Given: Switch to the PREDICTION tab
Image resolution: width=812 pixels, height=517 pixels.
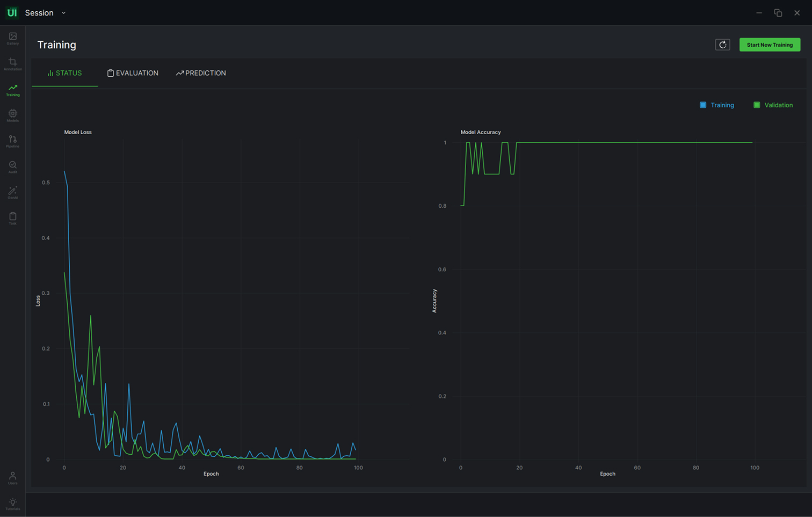Looking at the screenshot, I should 201,73.
